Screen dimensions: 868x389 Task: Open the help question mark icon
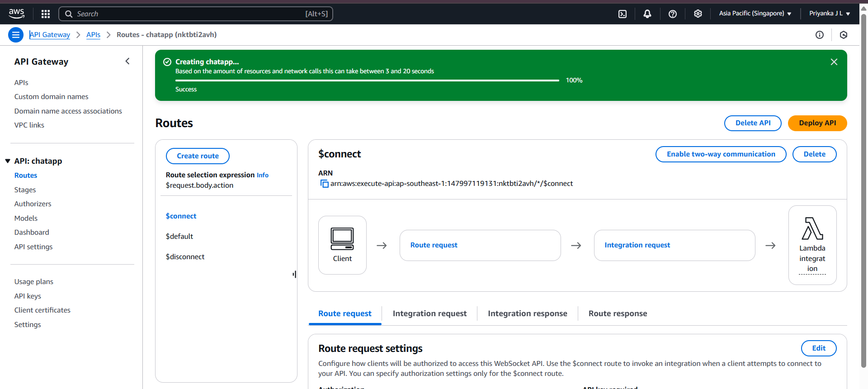pyautogui.click(x=673, y=14)
